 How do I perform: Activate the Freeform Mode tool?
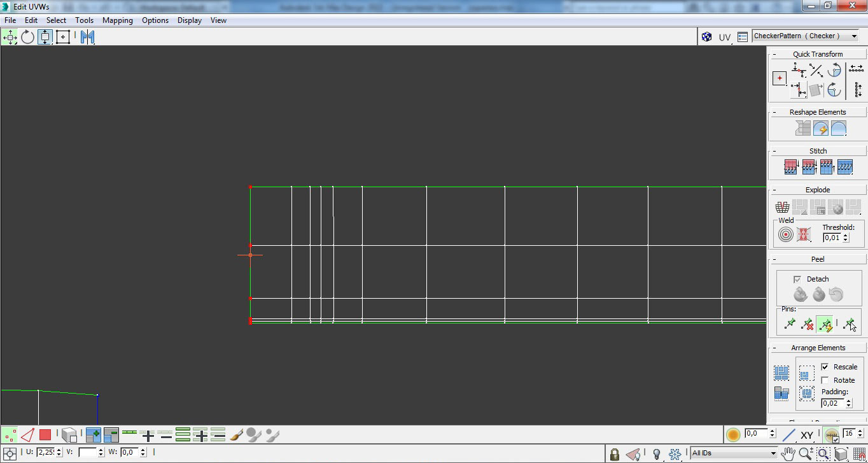(62, 37)
